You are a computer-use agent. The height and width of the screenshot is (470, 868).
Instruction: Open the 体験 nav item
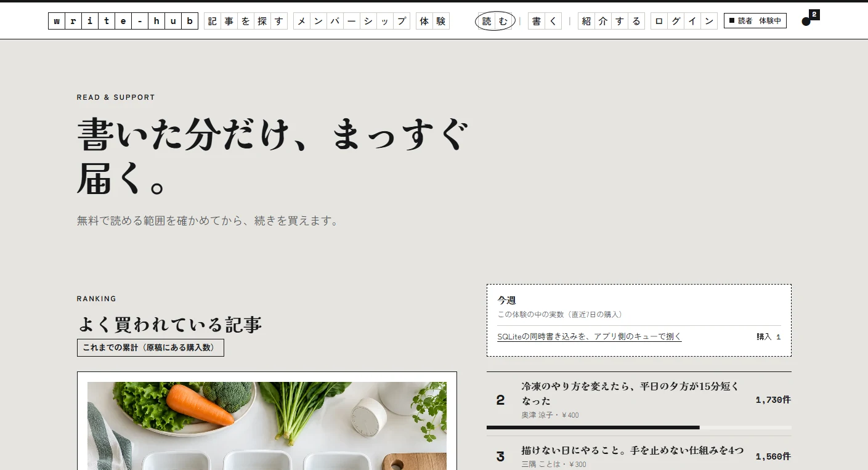point(432,21)
